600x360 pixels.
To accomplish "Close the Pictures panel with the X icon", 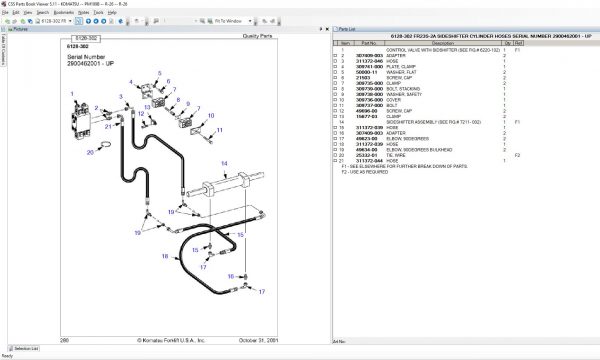I will click(327, 29).
